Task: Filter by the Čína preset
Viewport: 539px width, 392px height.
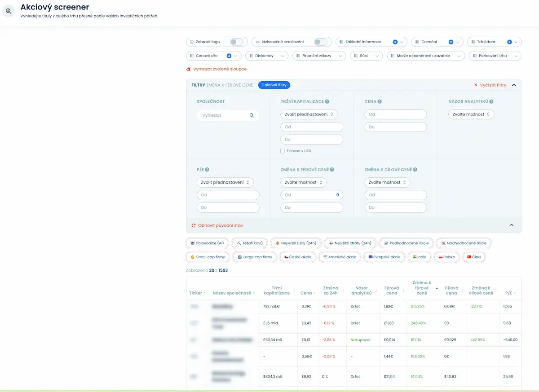Action: coord(474,257)
